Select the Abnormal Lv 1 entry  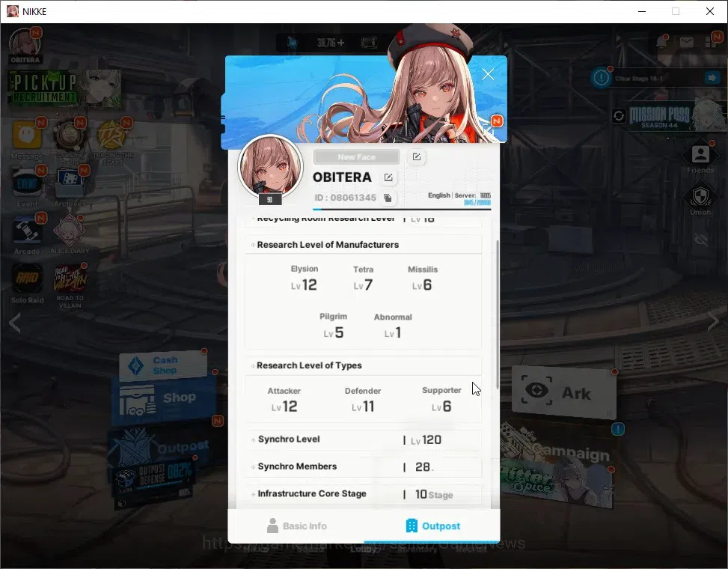click(393, 325)
